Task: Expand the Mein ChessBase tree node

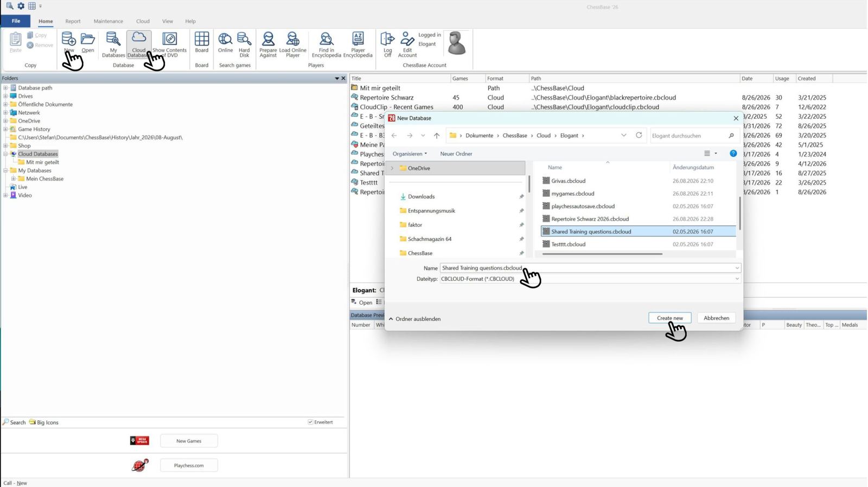Action: click(14, 178)
